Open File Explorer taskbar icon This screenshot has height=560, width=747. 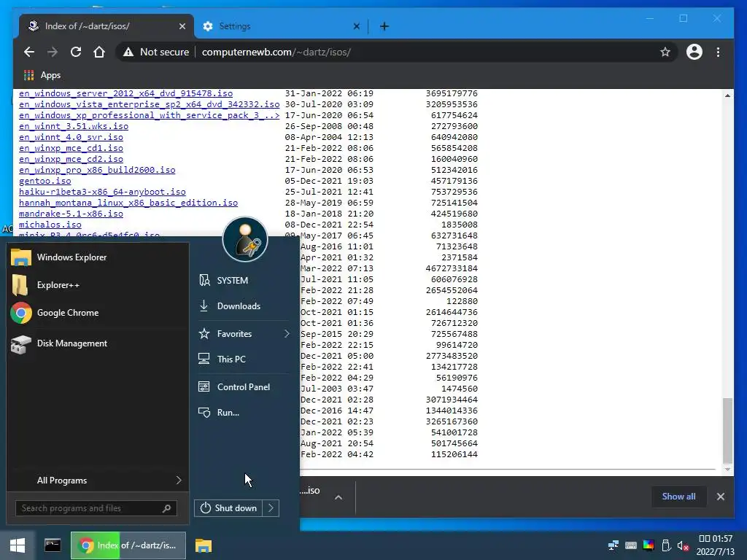click(x=204, y=545)
